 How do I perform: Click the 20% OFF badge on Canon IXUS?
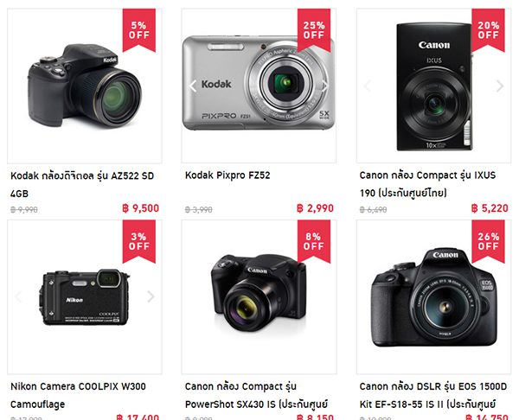488,30
